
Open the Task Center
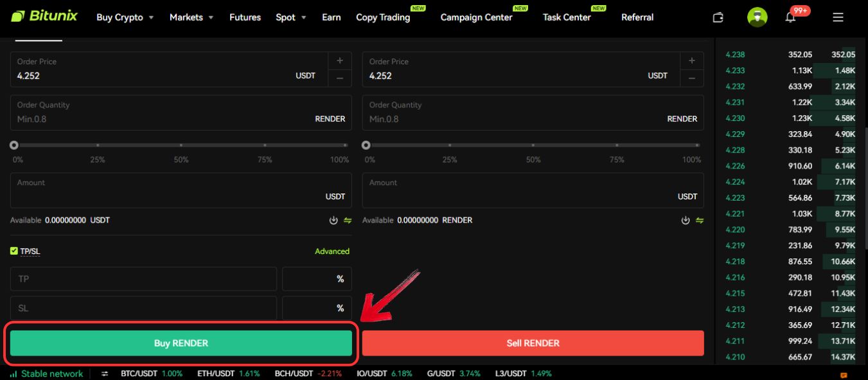click(x=567, y=17)
